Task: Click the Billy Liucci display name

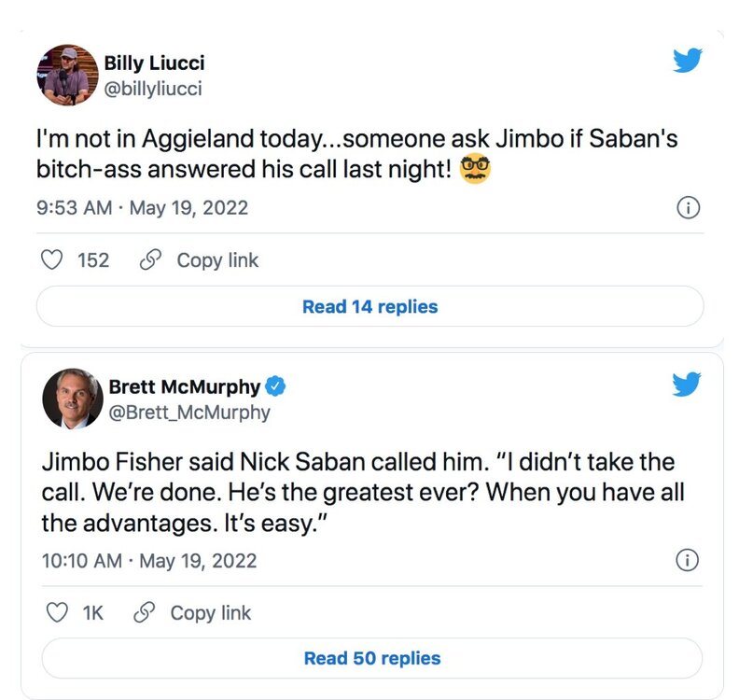Action: [x=154, y=63]
